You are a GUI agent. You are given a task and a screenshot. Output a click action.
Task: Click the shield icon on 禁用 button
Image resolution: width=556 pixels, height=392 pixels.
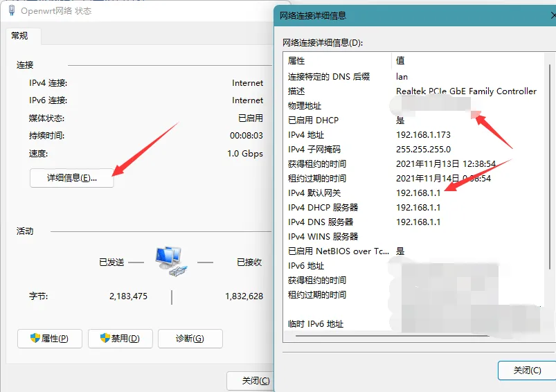click(105, 338)
